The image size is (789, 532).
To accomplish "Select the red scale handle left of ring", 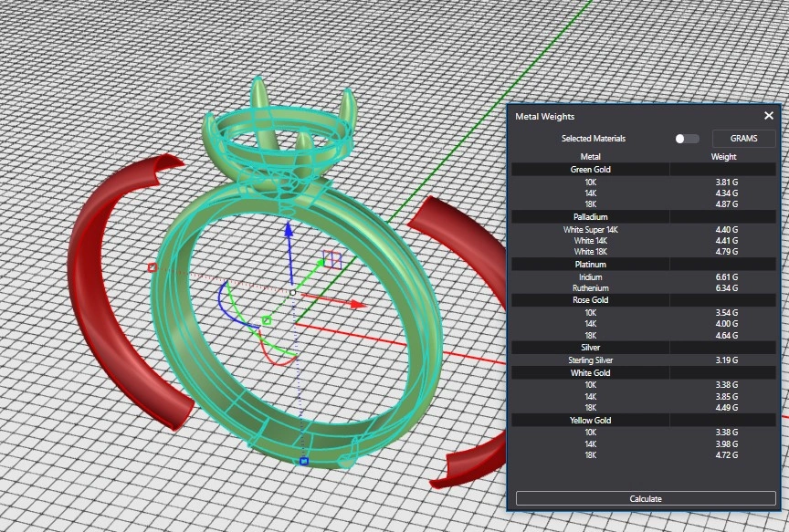I will [153, 267].
